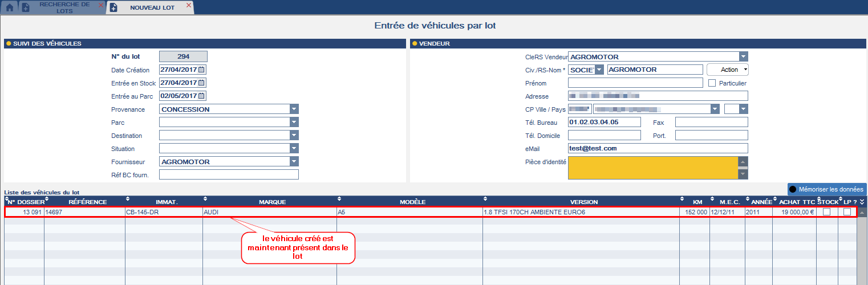Click the Réf BC fourn. input field

(229, 174)
